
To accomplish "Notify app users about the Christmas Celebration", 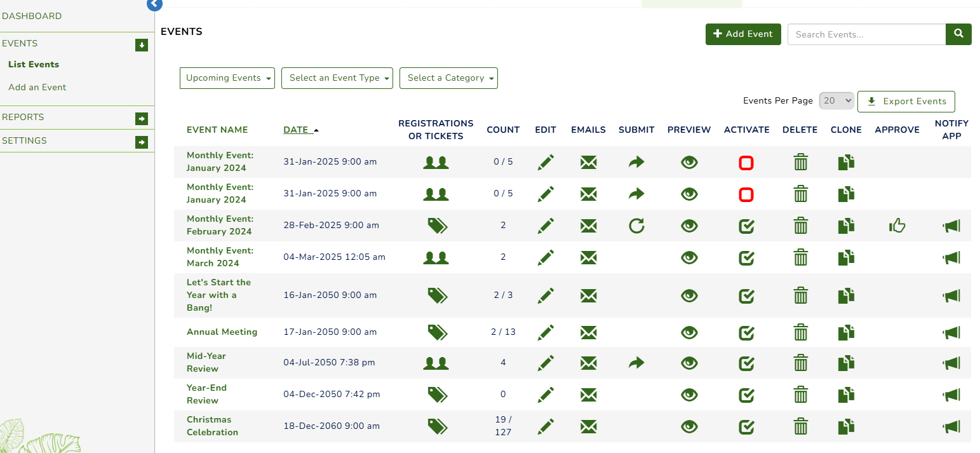I will (x=951, y=426).
